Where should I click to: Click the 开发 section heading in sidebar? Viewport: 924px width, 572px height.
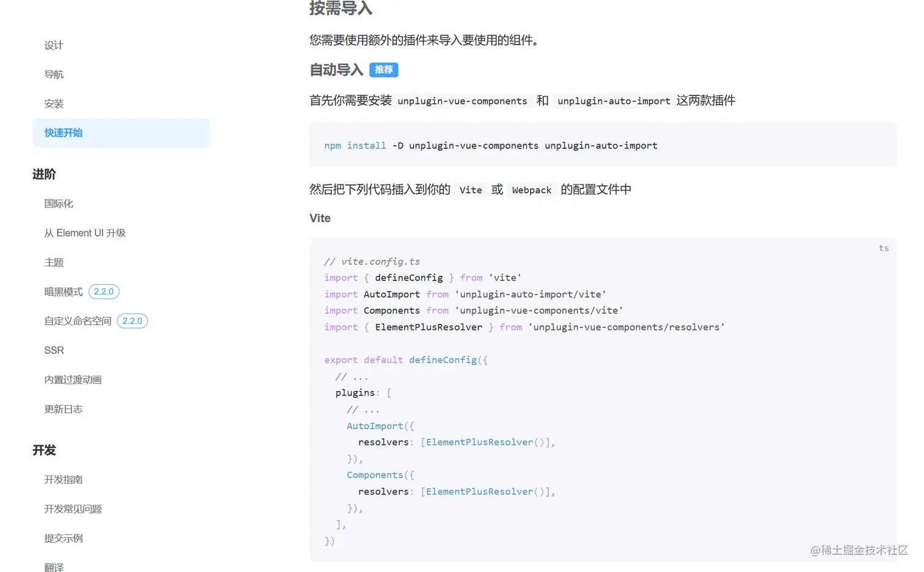click(x=44, y=450)
